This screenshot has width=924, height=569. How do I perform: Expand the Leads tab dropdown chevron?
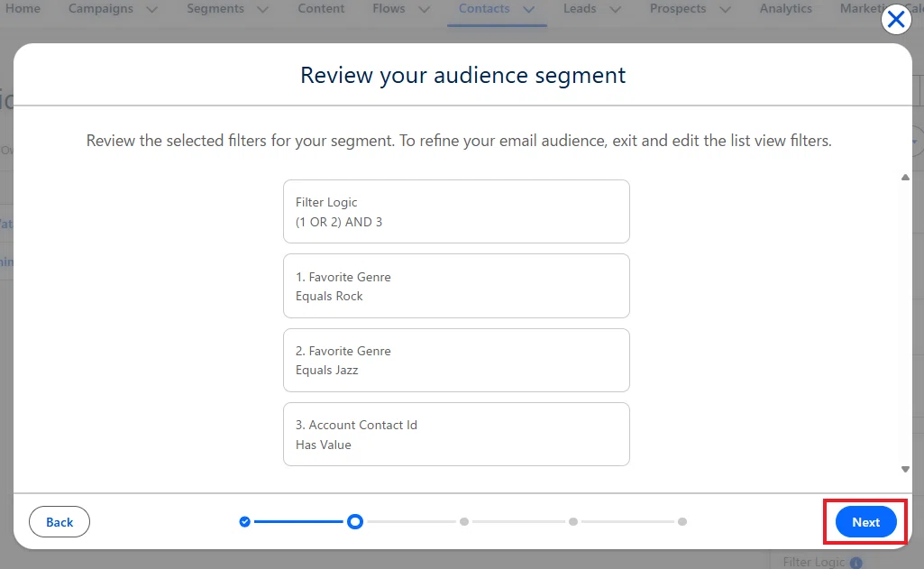coord(615,9)
